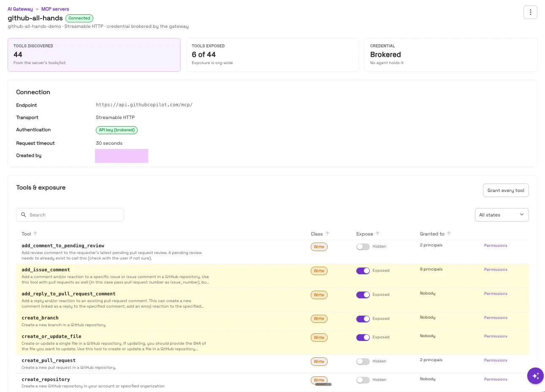Image resolution: width=545 pixels, height=392 pixels.
Task: Click the Connected status badge
Action: tap(79, 18)
